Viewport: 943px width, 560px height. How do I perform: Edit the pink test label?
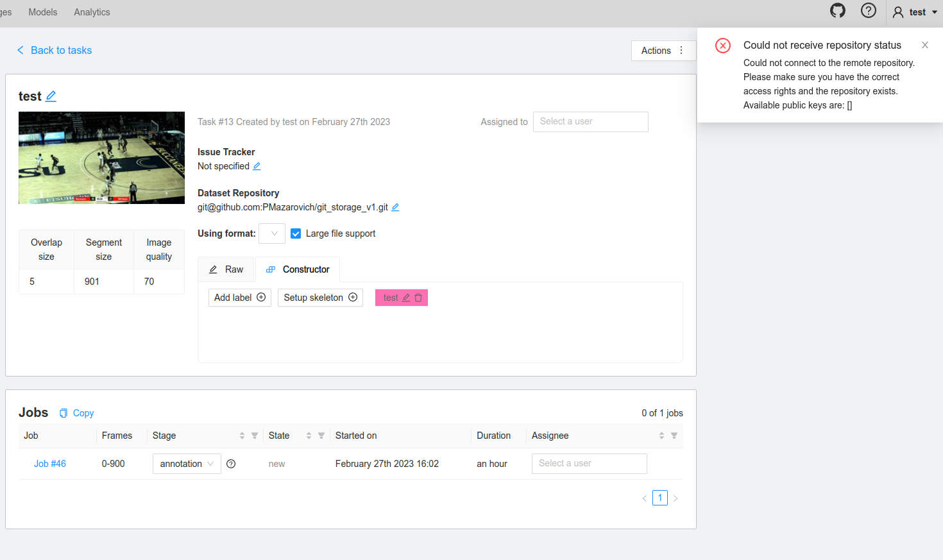pyautogui.click(x=406, y=298)
